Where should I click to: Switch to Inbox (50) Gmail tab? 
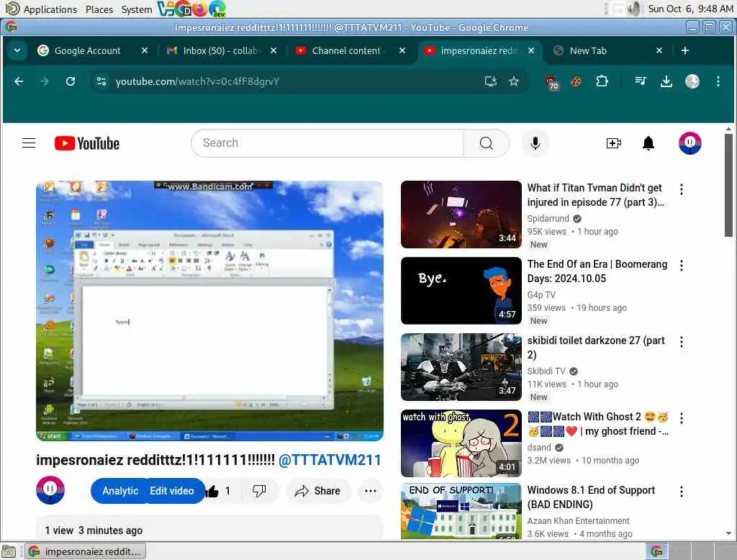coord(220,50)
